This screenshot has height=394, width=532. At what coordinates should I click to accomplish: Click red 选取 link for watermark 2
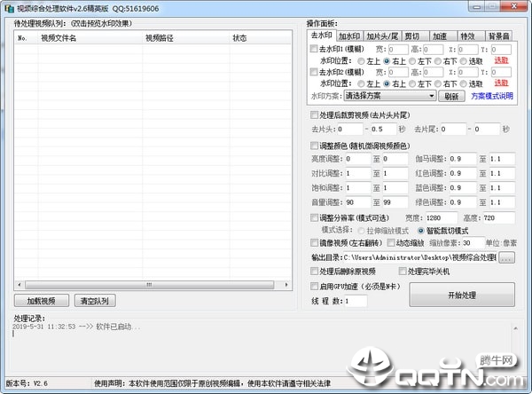point(501,83)
